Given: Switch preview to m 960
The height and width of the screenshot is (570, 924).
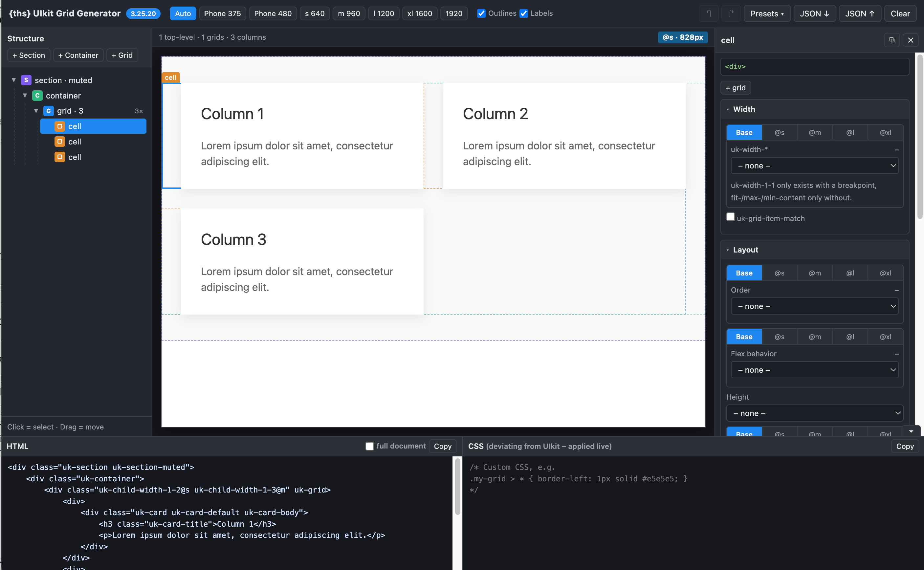Looking at the screenshot, I should click(349, 13).
